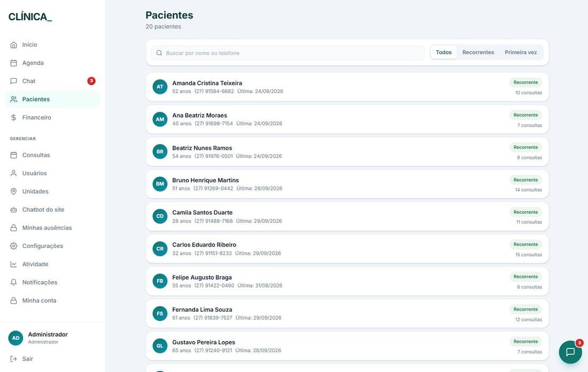Switch to the Primeira vez filter tab
Viewport: 588px width, 372px height.
pyautogui.click(x=521, y=52)
